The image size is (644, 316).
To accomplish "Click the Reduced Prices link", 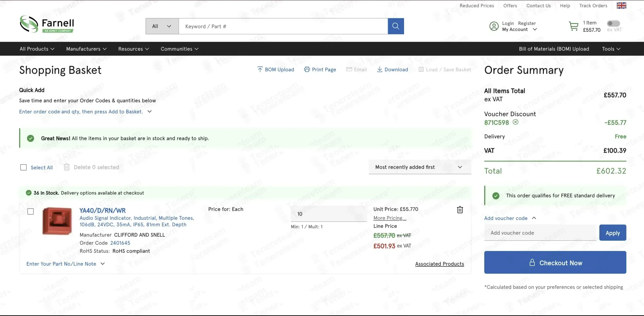I will (477, 6).
